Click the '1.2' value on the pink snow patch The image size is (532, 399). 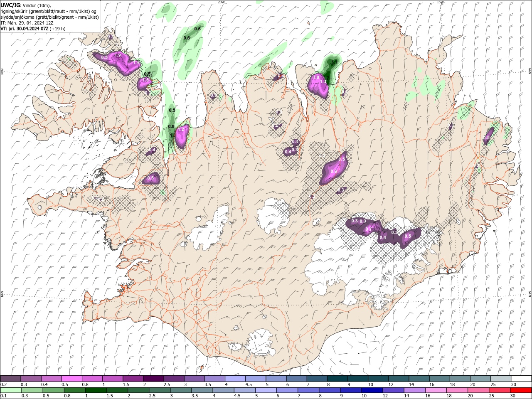[x=181, y=130]
